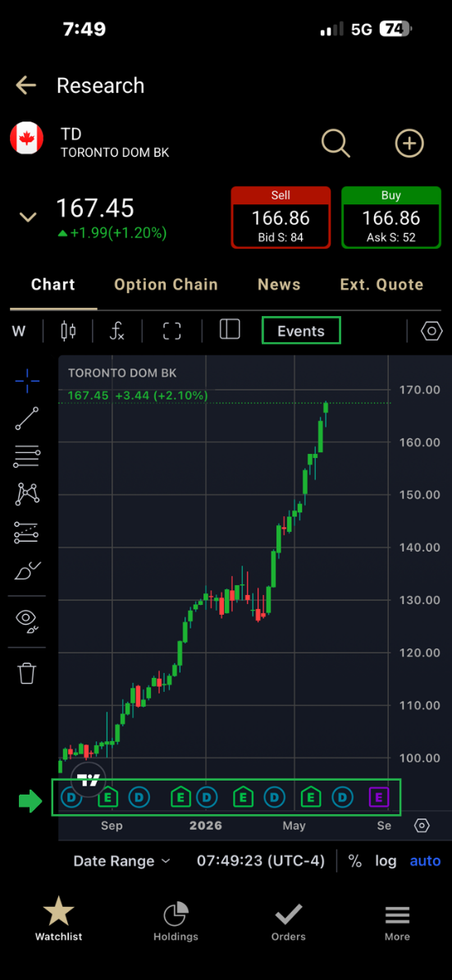The image size is (452, 980).
Task: Select the trend line drawing tool
Action: click(x=27, y=419)
